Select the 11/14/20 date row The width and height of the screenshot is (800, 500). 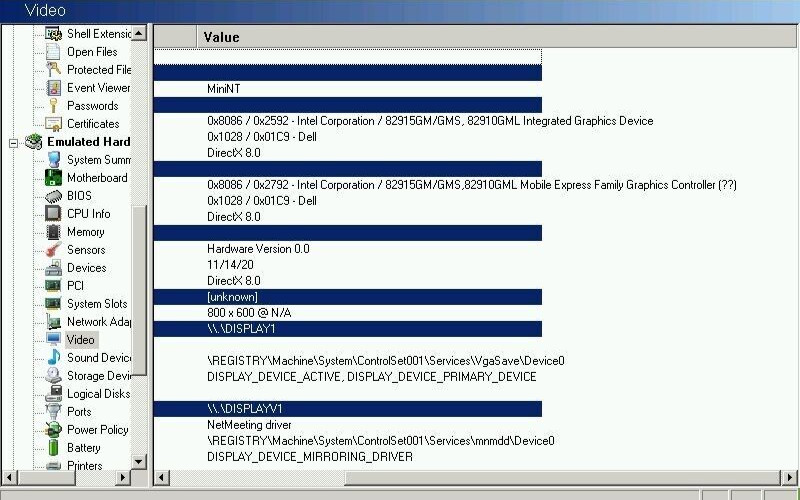click(x=347, y=265)
